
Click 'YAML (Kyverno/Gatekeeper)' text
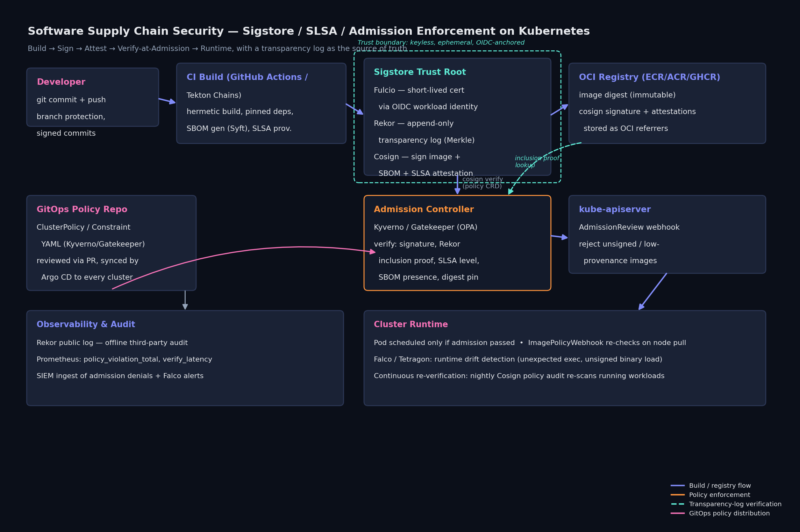pos(93,244)
